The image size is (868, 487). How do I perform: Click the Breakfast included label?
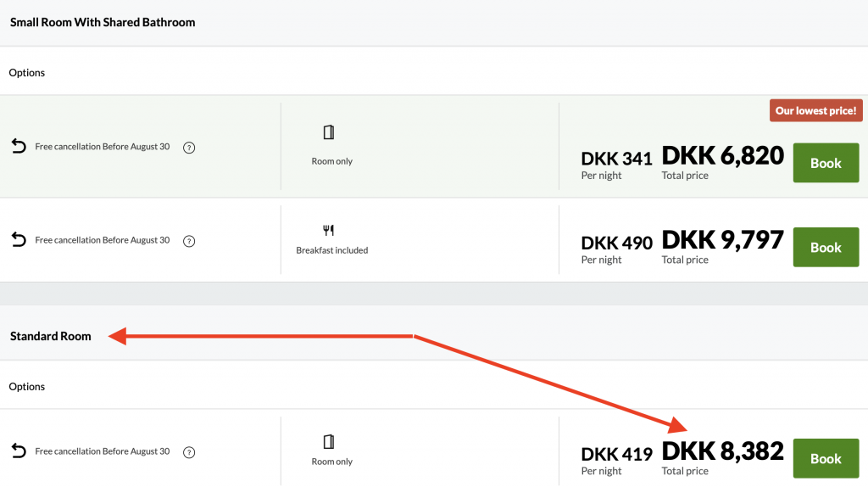tap(332, 250)
